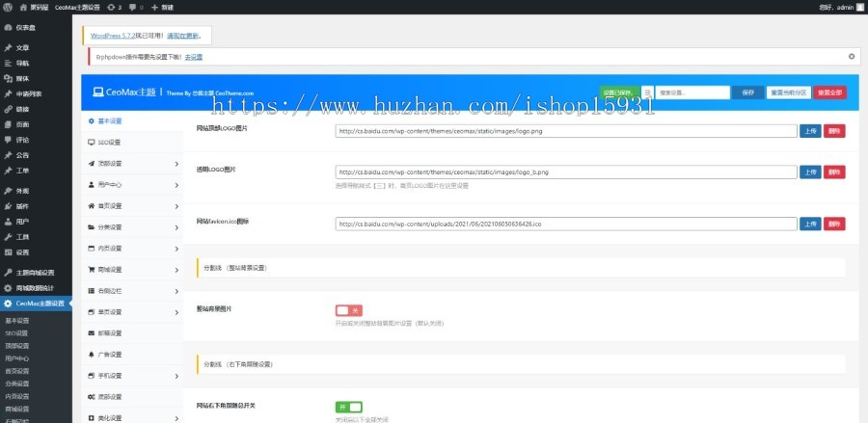Select 广告设置 tab in theme panel

pyautogui.click(x=132, y=355)
